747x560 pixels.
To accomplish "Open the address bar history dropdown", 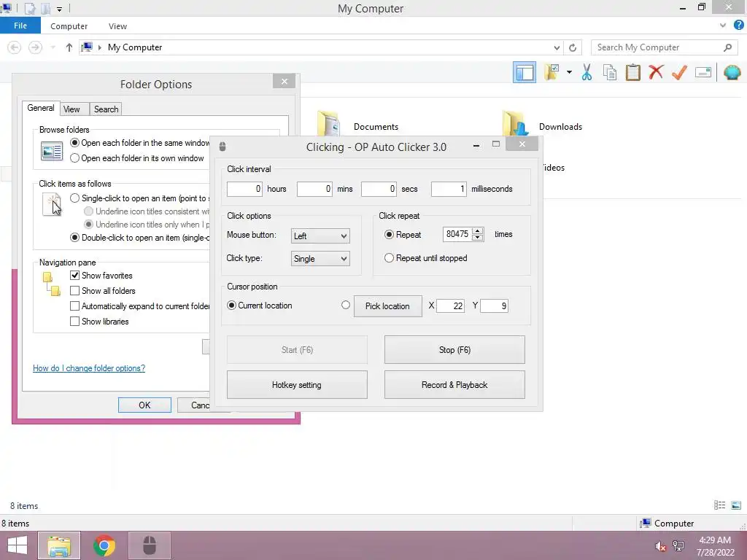I will pos(557,47).
